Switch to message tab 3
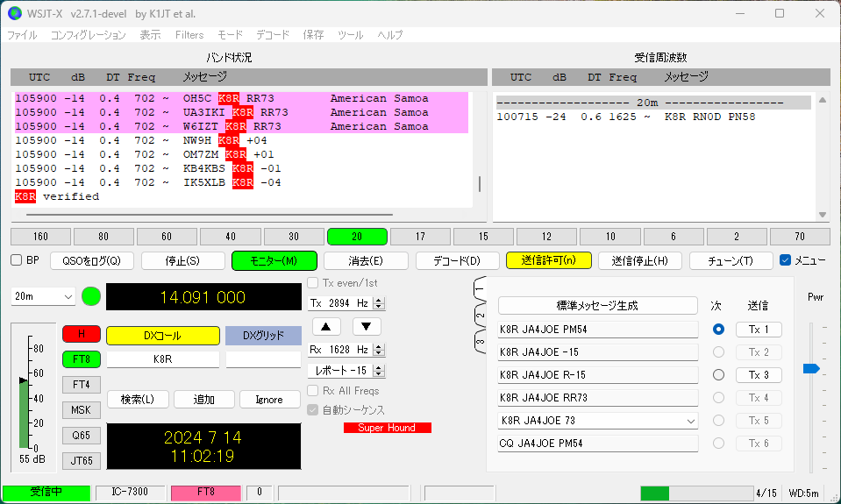The width and height of the screenshot is (841, 504). (480, 342)
